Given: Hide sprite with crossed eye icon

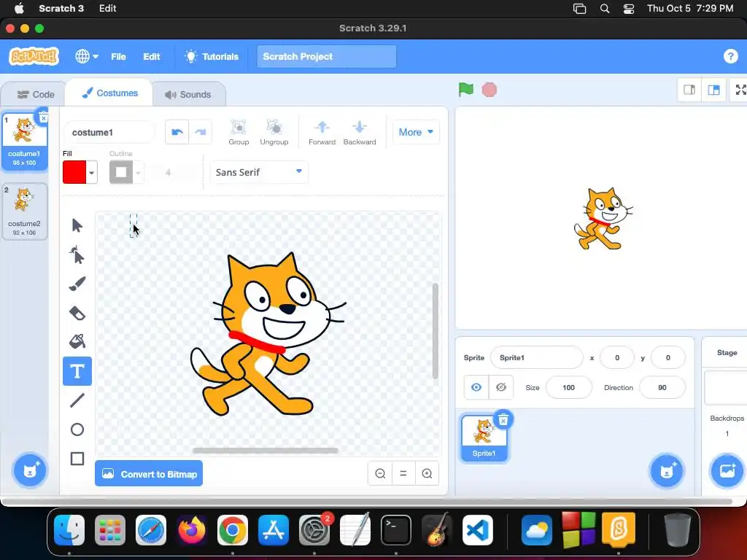Looking at the screenshot, I should [x=500, y=387].
